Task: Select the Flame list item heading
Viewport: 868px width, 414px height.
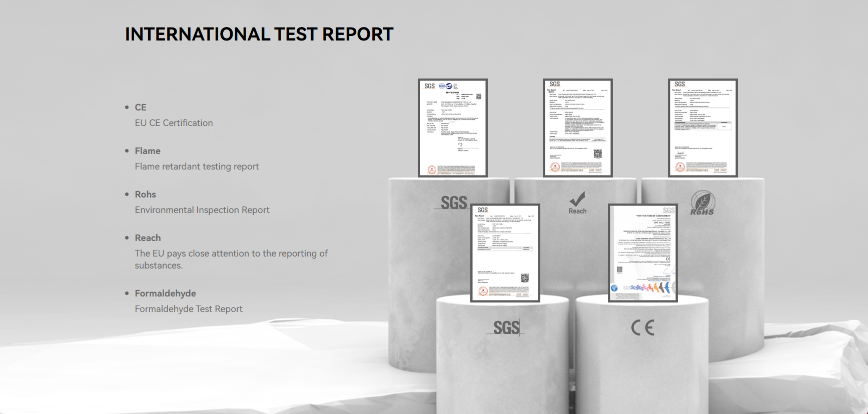Action: point(148,151)
